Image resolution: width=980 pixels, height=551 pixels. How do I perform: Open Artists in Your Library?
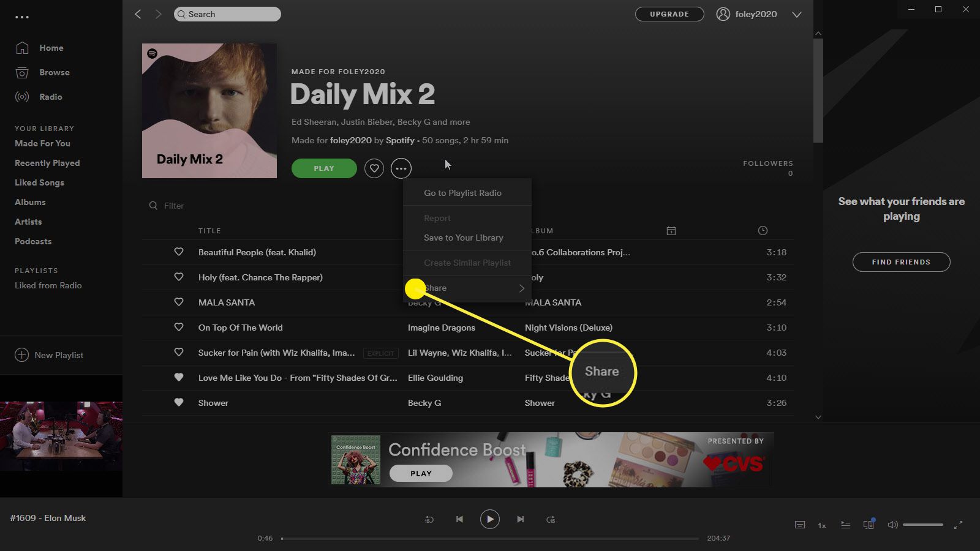28,222
